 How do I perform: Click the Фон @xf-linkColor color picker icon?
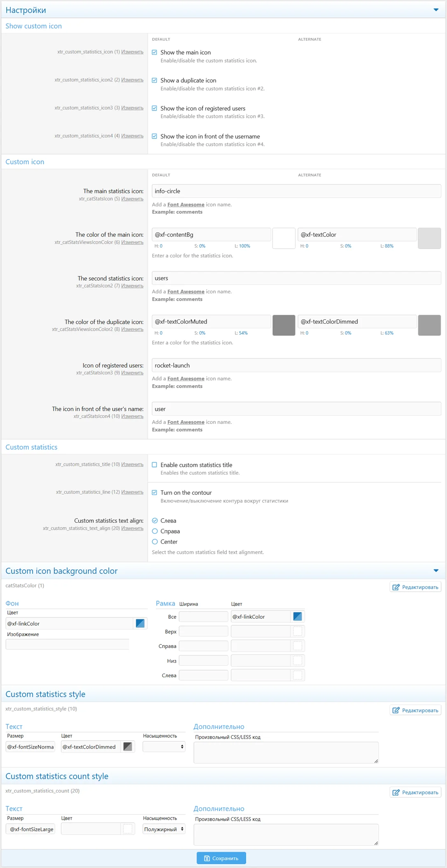pos(140,623)
